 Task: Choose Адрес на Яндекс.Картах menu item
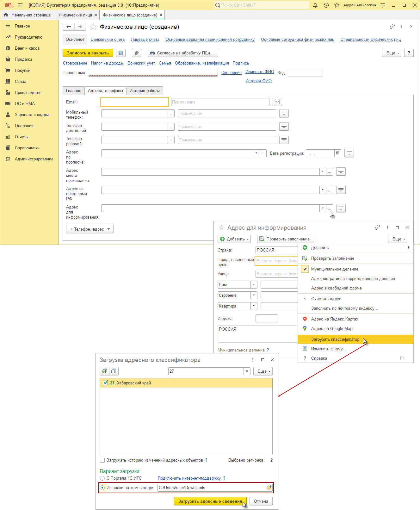(355, 319)
